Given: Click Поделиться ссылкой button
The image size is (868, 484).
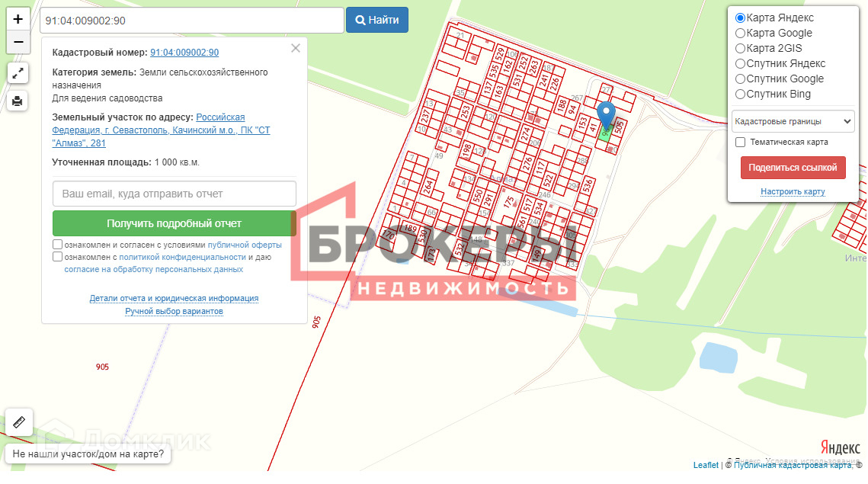Looking at the screenshot, I should point(793,168).
